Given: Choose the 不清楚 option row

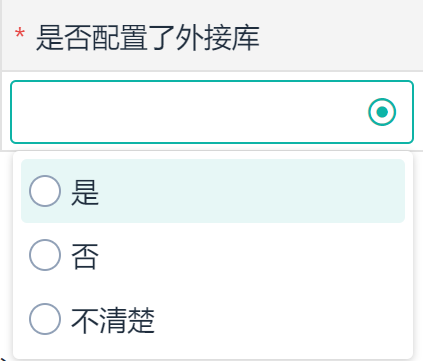Looking at the screenshot, I should click(x=213, y=319).
